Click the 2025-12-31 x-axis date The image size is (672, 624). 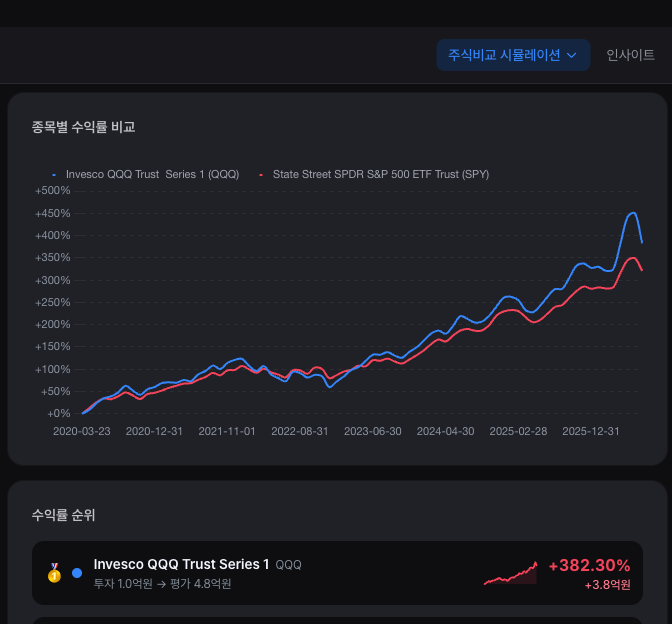tap(591, 431)
